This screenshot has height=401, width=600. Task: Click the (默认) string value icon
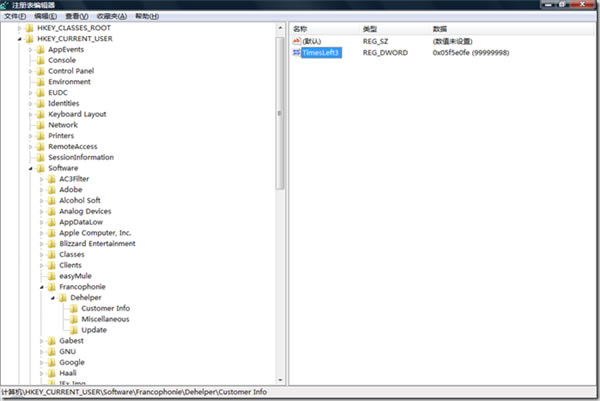coord(297,41)
